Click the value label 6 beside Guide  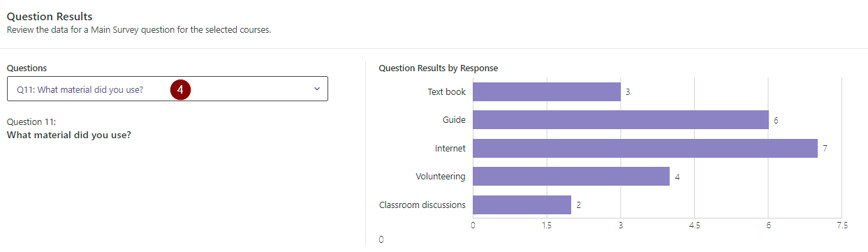776,121
